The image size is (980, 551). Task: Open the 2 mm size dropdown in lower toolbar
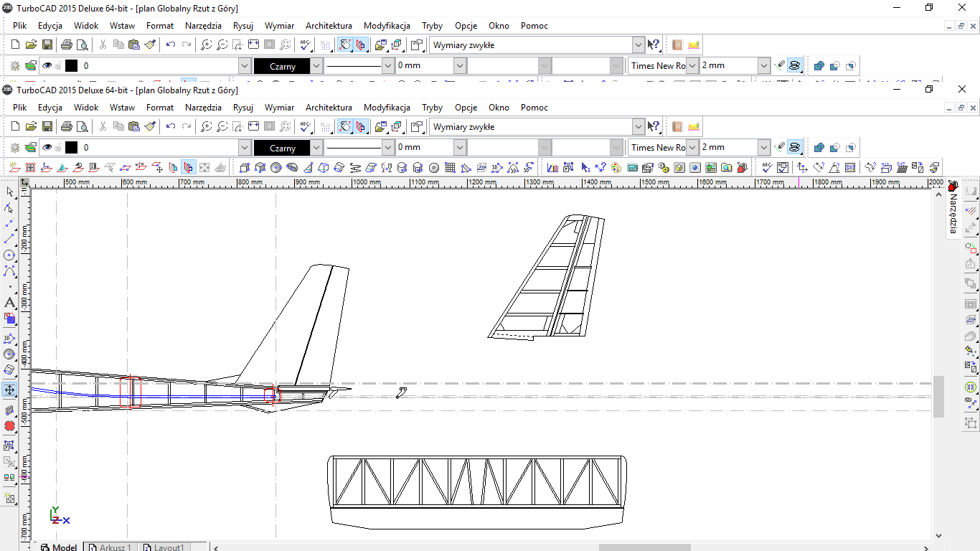point(764,148)
